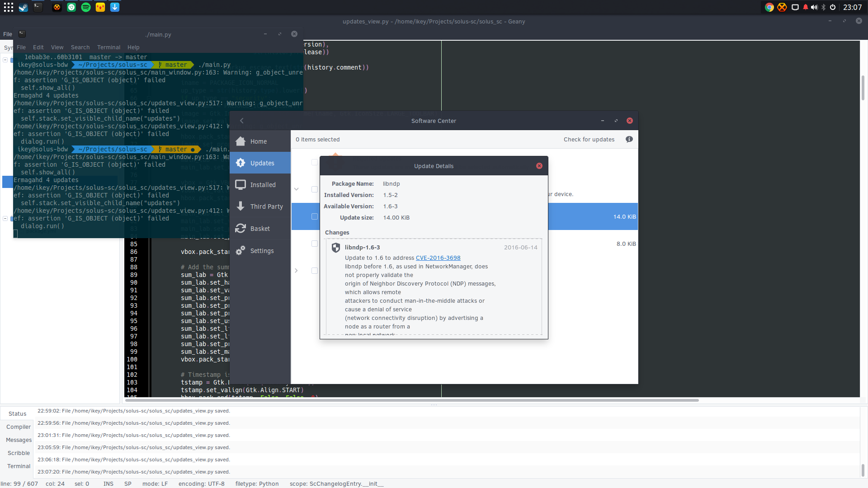868x488 pixels.
Task: Click the 14.0 KiB size label
Action: 624,216
